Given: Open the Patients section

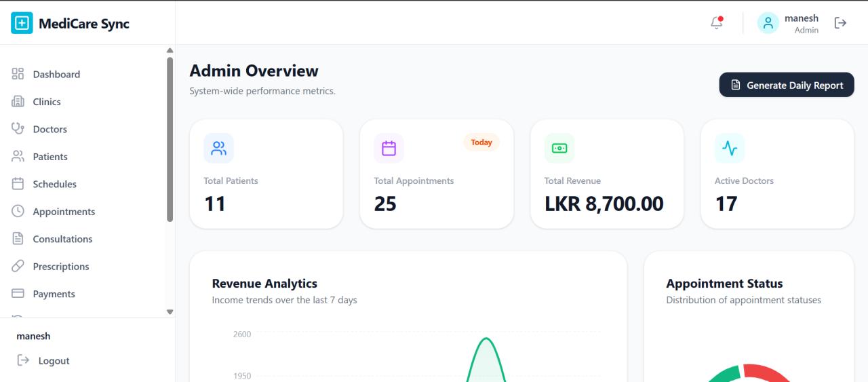Looking at the screenshot, I should coord(50,157).
